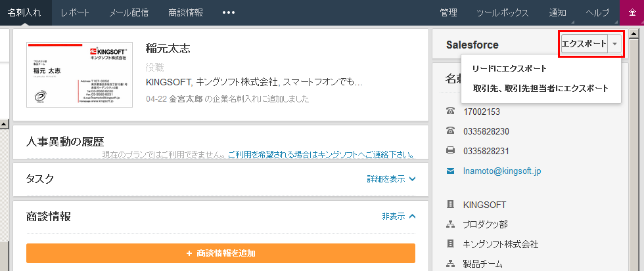This screenshot has width=644, height=271.
Task: Click 製品チーム text
Action: [482, 264]
